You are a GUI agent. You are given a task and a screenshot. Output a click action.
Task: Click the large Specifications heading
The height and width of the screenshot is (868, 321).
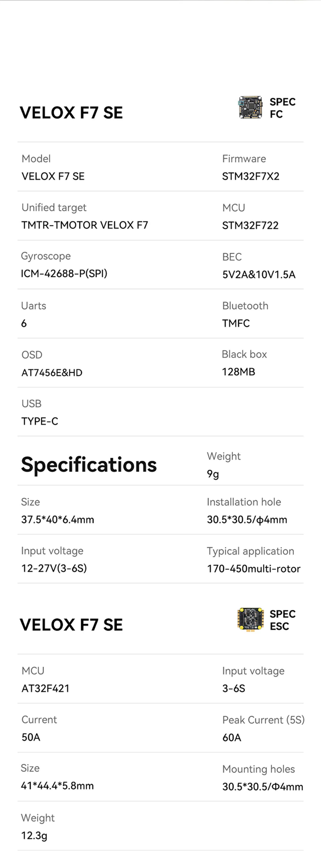[x=89, y=465]
